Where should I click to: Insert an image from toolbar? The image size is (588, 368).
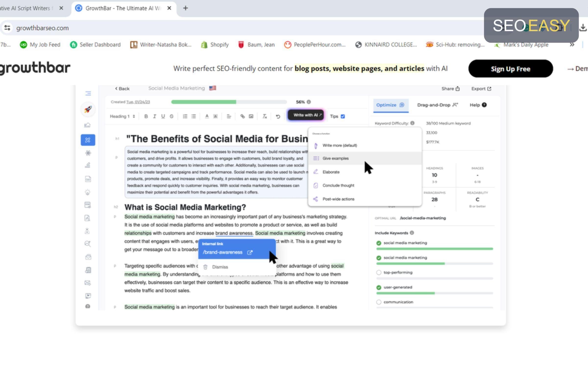251,116
